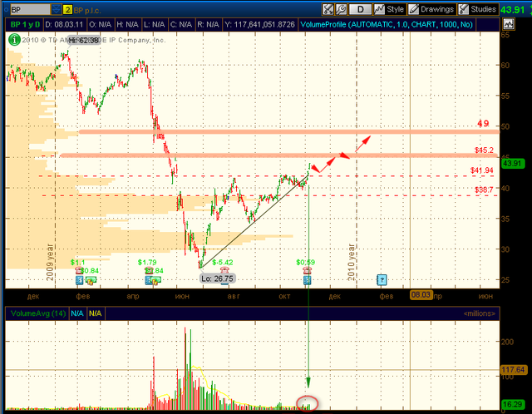532x414 pixels.
Task: Click the green info icon on chart
Action: pyautogui.click(x=14, y=40)
